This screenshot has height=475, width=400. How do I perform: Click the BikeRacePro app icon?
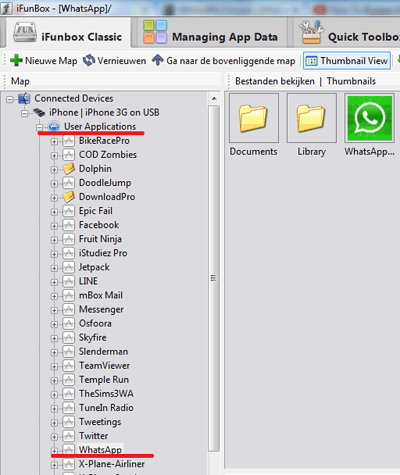tap(68, 141)
